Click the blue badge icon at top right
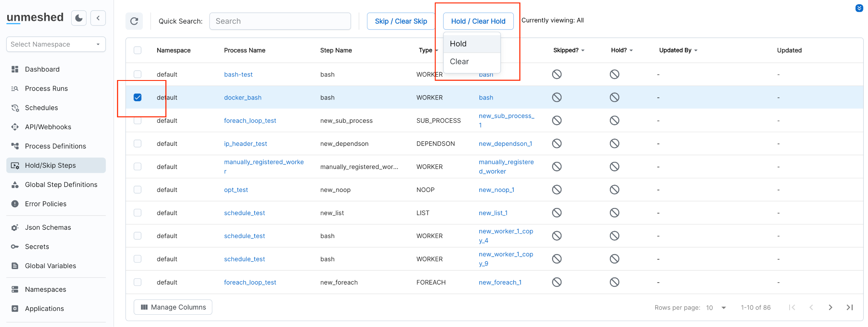Screen dimensions: 868x327 pyautogui.click(x=859, y=8)
